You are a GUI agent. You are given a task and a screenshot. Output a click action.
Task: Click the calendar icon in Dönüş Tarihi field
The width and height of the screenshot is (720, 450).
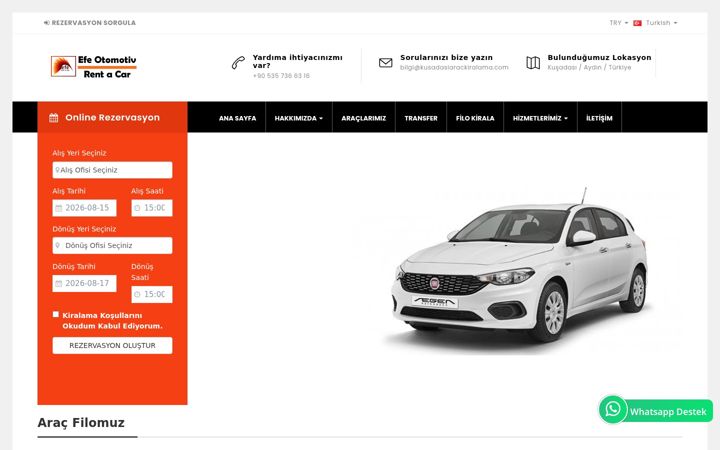(x=59, y=284)
